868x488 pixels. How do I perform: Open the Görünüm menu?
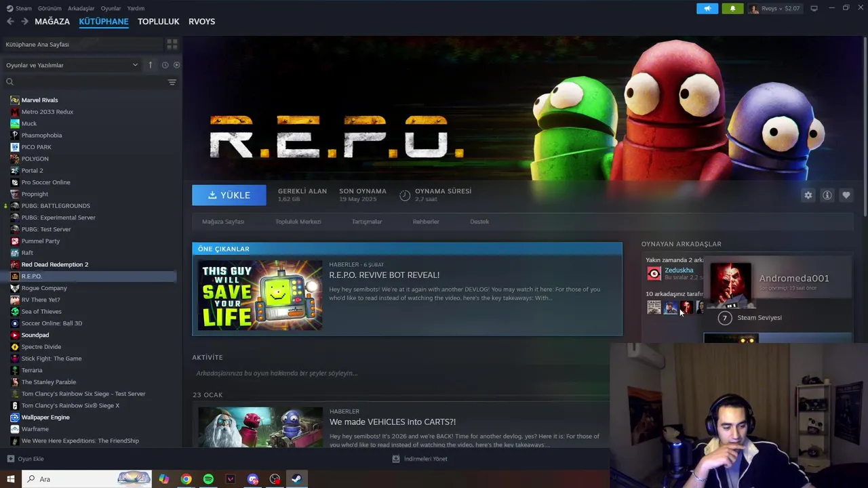[50, 8]
